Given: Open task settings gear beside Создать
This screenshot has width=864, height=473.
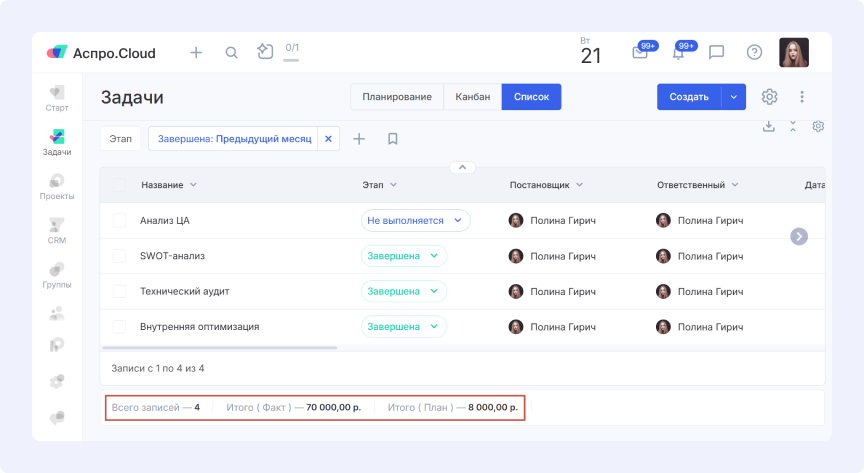Looking at the screenshot, I should (x=769, y=97).
